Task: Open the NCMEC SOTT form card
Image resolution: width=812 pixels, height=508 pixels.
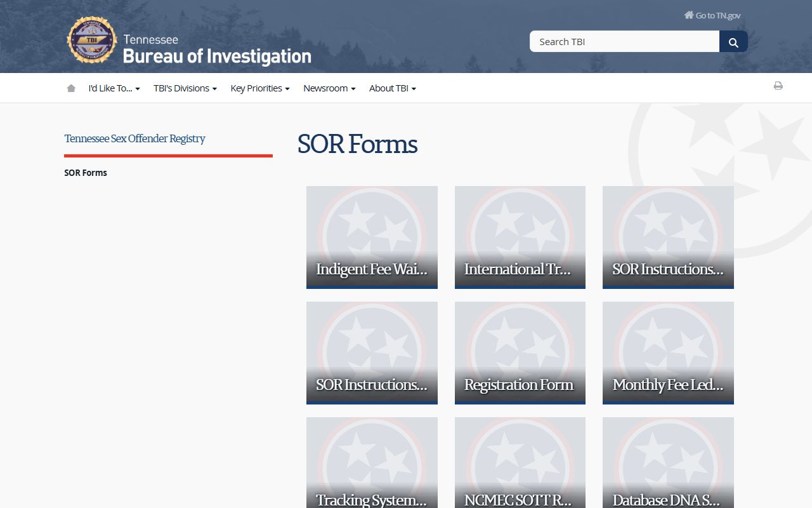Action: [520, 462]
